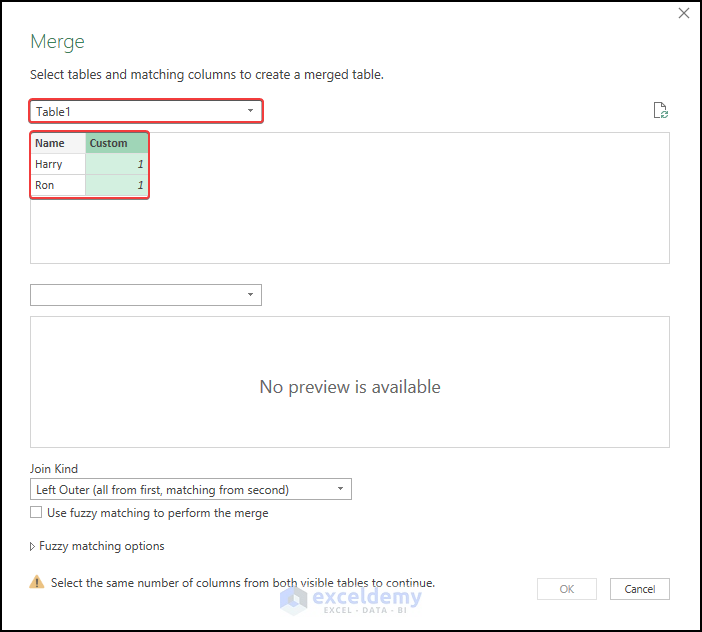Click the warning triangle icon
Image resolution: width=702 pixels, height=632 pixels.
click(x=37, y=582)
